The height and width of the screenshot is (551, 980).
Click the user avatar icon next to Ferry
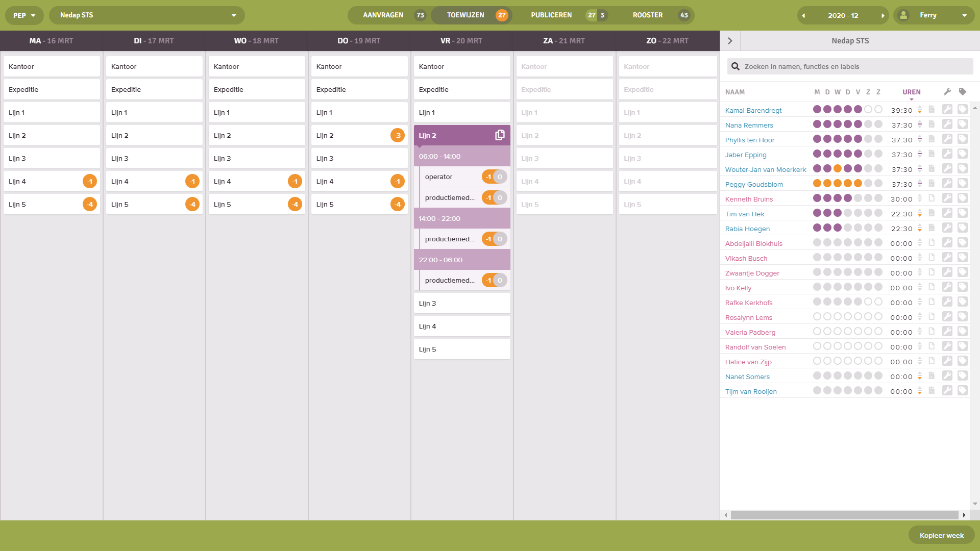(903, 15)
